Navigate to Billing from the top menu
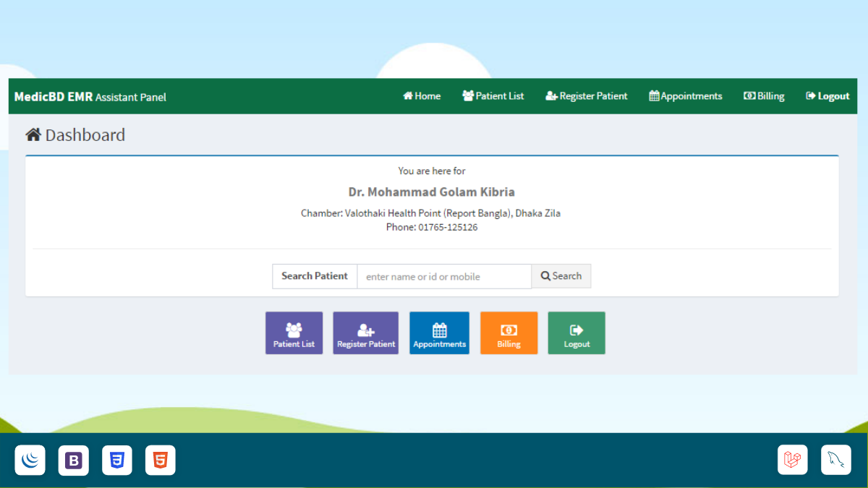 (764, 95)
